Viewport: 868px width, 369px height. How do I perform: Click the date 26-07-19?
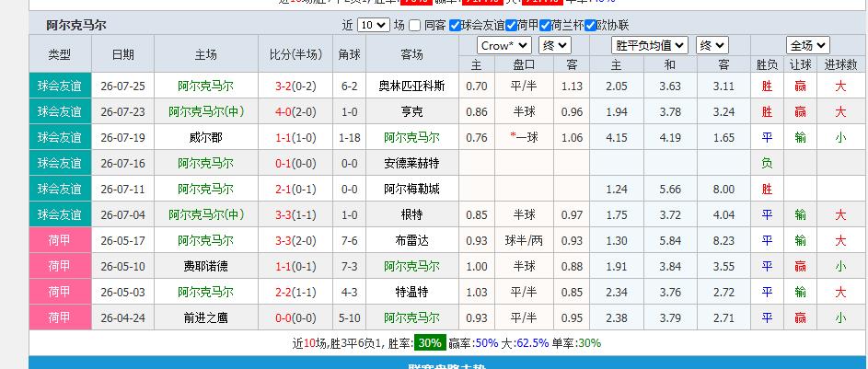123,138
